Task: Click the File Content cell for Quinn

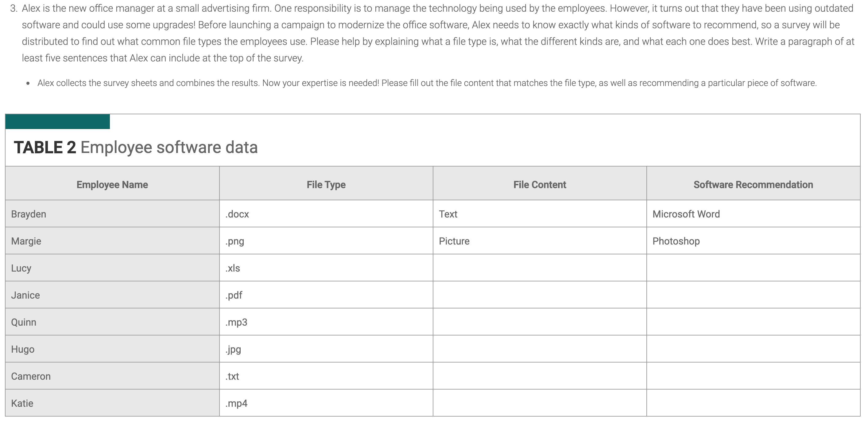Action: pyautogui.click(x=540, y=322)
